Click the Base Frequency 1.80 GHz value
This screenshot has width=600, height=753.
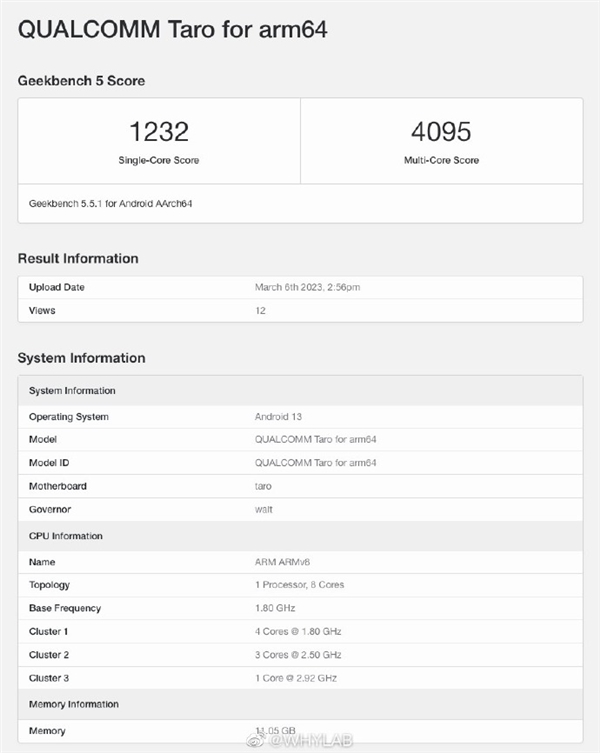coord(275,608)
